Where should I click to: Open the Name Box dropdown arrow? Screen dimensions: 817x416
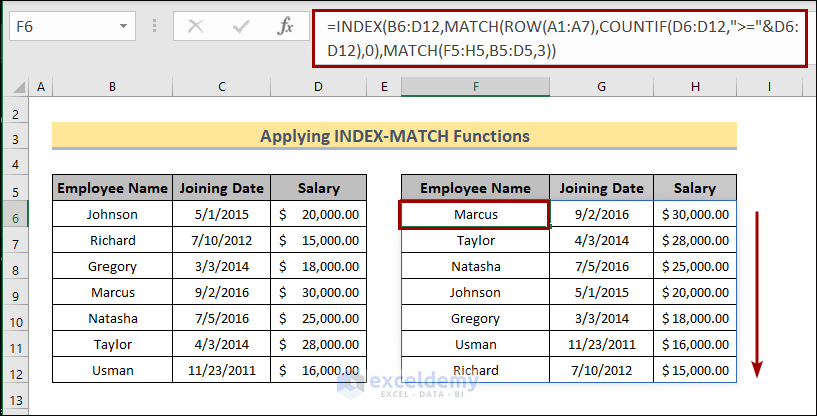pos(124,27)
